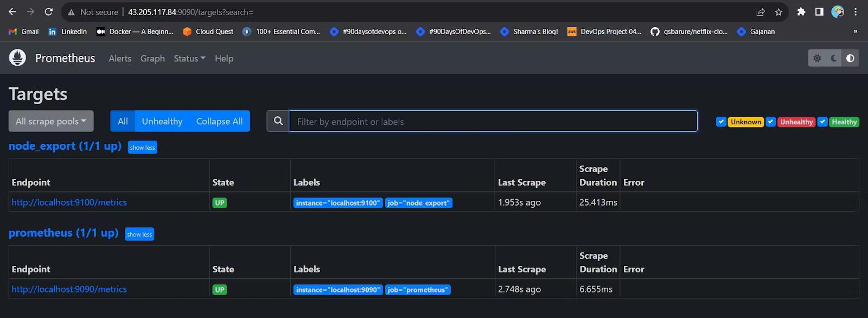Open #90daysofdevops o... bookmark

368,31
